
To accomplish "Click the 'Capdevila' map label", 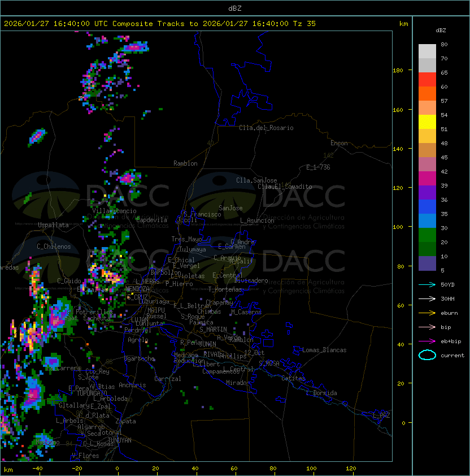I will tap(151, 220).
